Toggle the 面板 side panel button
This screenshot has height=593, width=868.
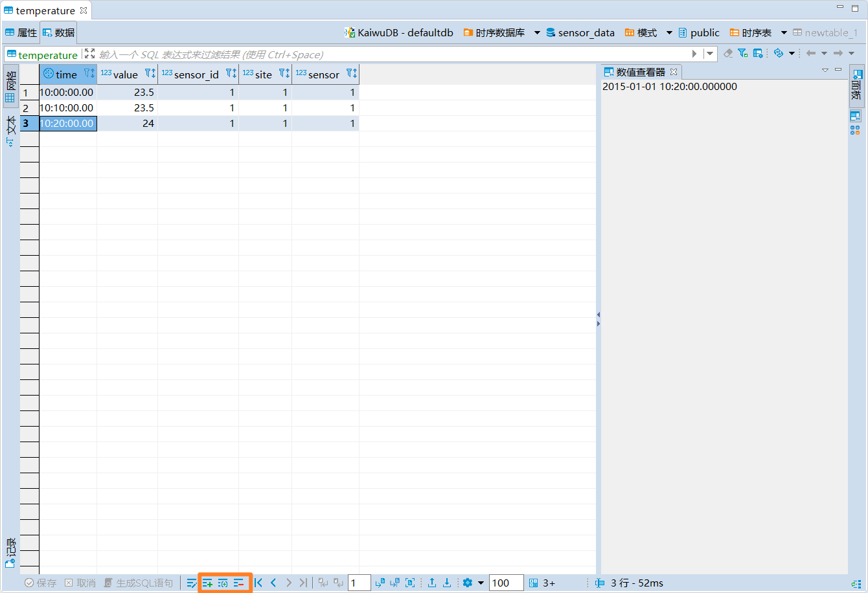(856, 84)
